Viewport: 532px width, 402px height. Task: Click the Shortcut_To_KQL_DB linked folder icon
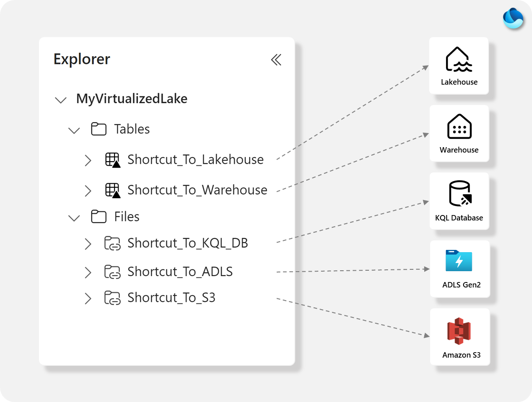pyautogui.click(x=112, y=244)
